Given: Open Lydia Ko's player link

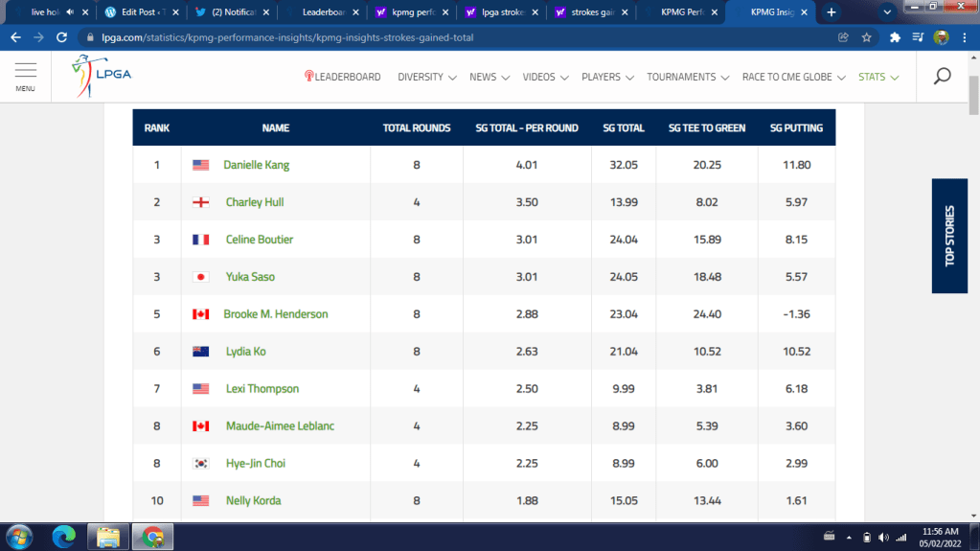Looking at the screenshot, I should click(x=244, y=352).
